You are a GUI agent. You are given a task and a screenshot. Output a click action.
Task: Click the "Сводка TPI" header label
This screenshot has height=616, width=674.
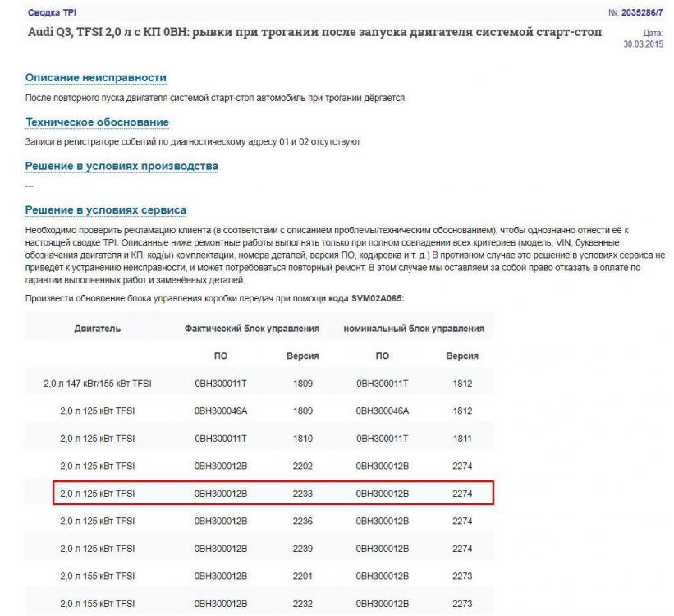(53, 14)
